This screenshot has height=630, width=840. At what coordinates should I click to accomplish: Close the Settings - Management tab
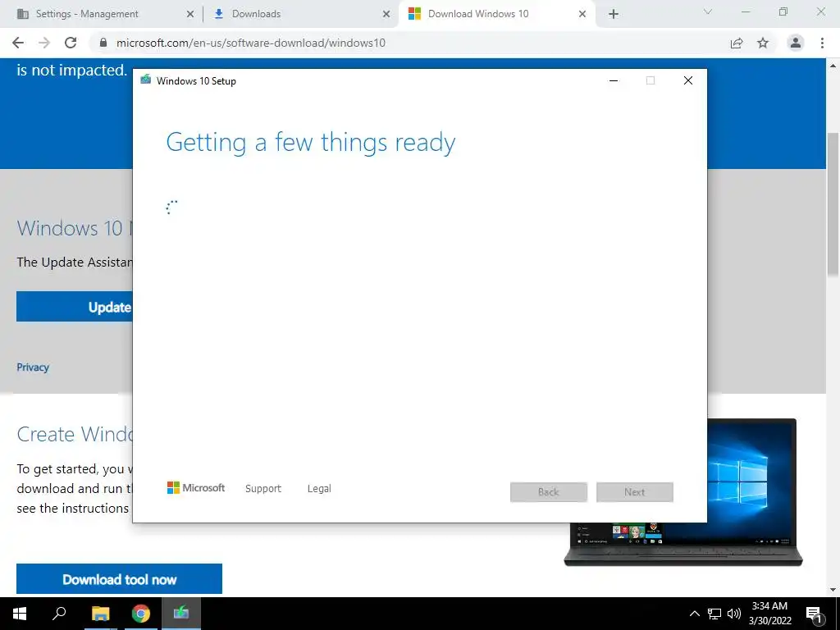click(190, 15)
